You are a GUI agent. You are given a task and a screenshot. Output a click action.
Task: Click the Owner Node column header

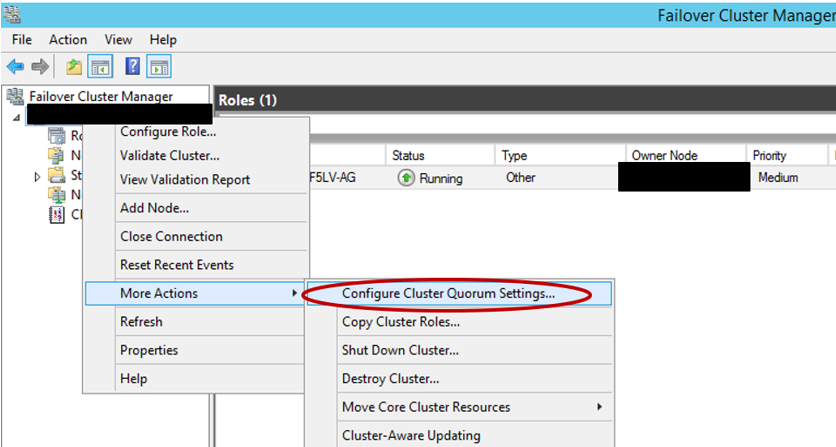pyautogui.click(x=685, y=155)
